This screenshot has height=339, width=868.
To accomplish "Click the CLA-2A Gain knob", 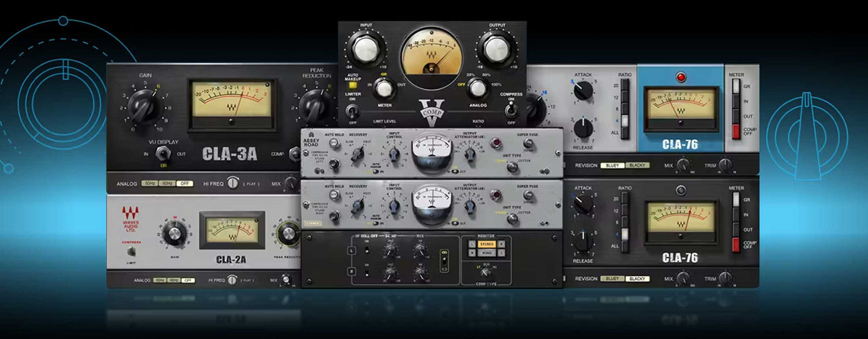I will point(174,234).
